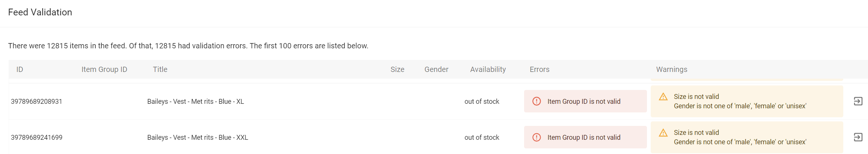The image size is (868, 154).
Task: Click warning triangle in XXL row
Action: pyautogui.click(x=663, y=132)
